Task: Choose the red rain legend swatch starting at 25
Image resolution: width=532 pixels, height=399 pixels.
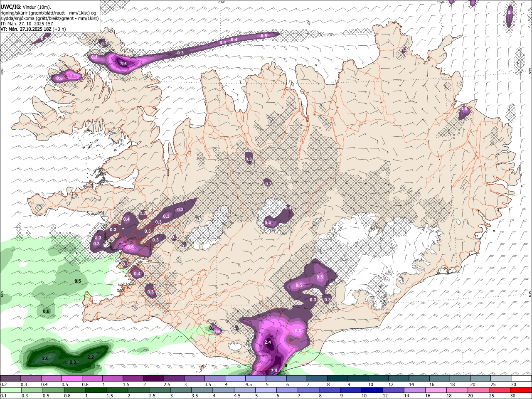Action: [499, 390]
